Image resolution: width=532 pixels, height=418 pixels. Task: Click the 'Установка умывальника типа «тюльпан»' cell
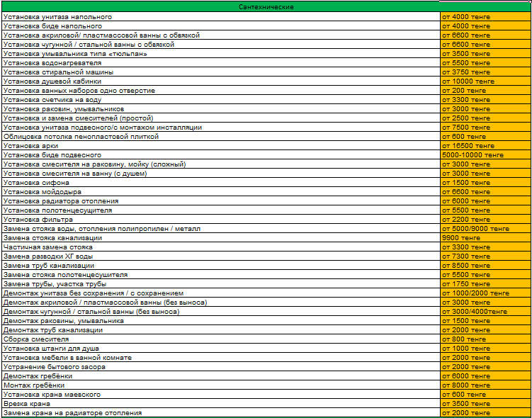pos(221,54)
